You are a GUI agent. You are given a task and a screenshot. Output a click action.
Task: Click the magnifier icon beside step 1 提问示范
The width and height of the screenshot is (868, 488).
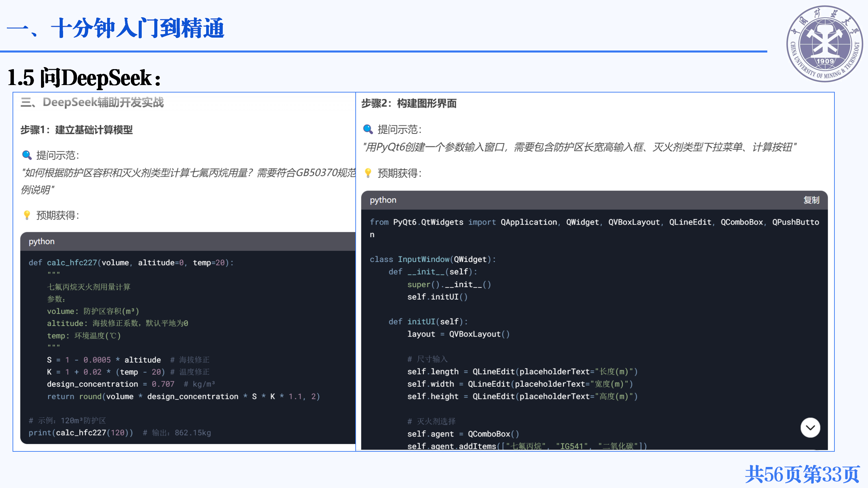pyautogui.click(x=27, y=155)
